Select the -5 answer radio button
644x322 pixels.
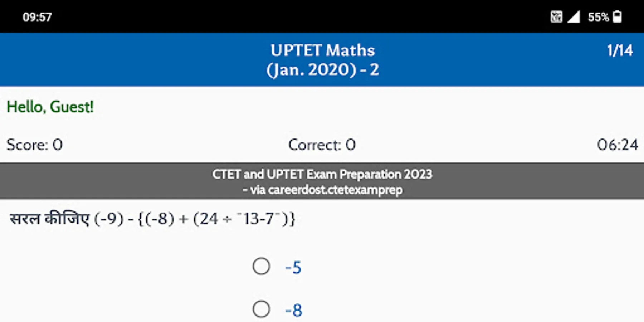261,266
